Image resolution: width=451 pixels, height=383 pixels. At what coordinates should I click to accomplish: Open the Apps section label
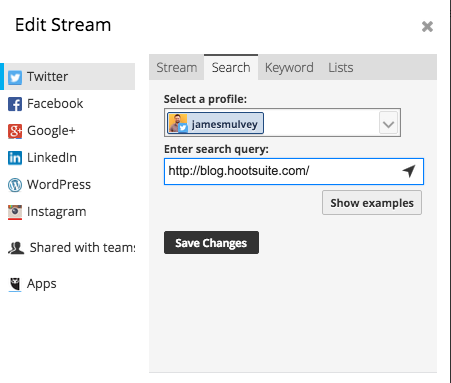pyautogui.click(x=42, y=284)
